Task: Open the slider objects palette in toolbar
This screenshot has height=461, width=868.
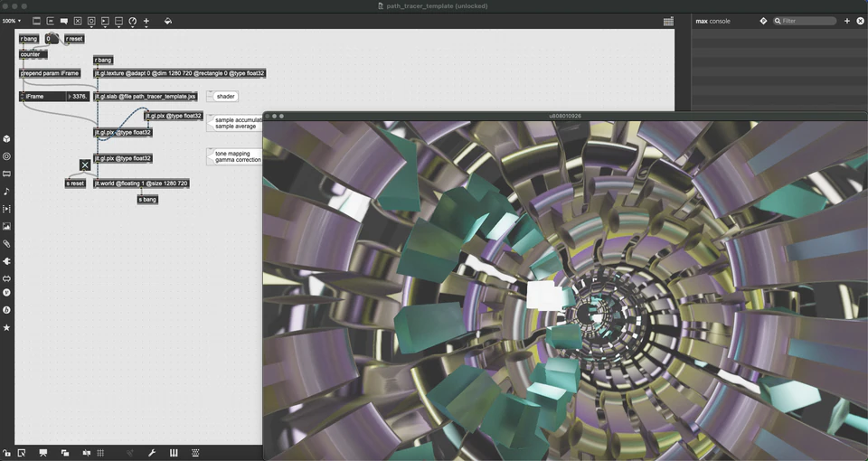Action: coord(119,21)
